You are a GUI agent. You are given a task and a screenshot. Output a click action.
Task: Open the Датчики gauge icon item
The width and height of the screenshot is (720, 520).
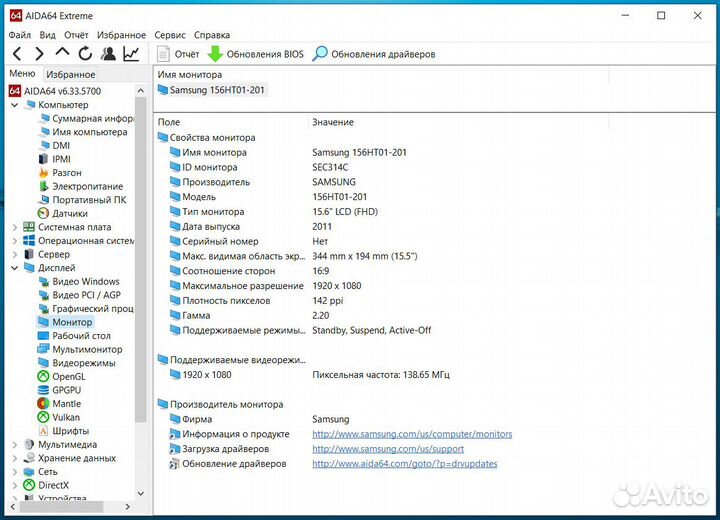62,214
